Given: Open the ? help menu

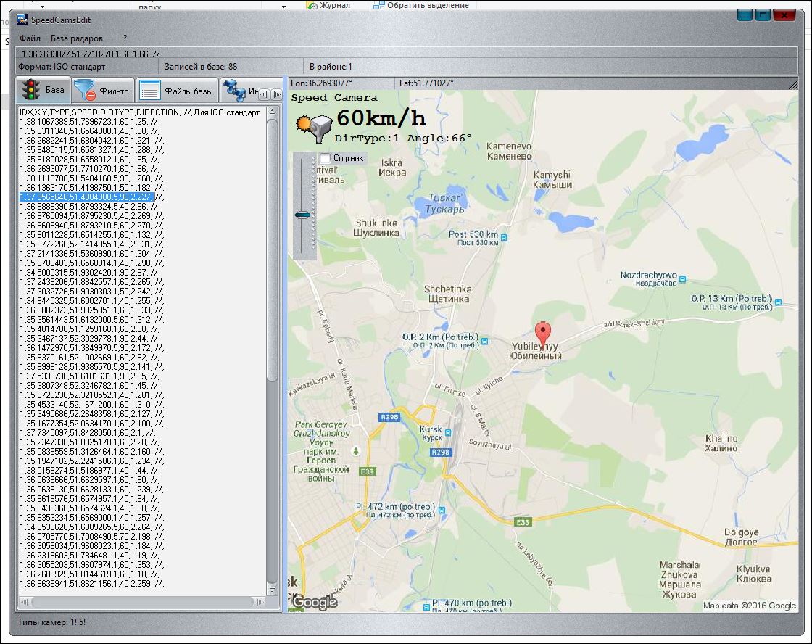Looking at the screenshot, I should point(125,38).
